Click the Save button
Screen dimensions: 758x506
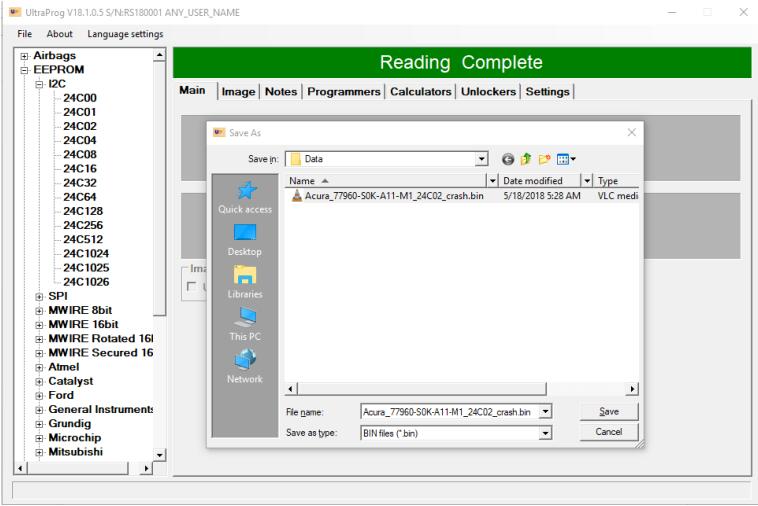pos(609,411)
